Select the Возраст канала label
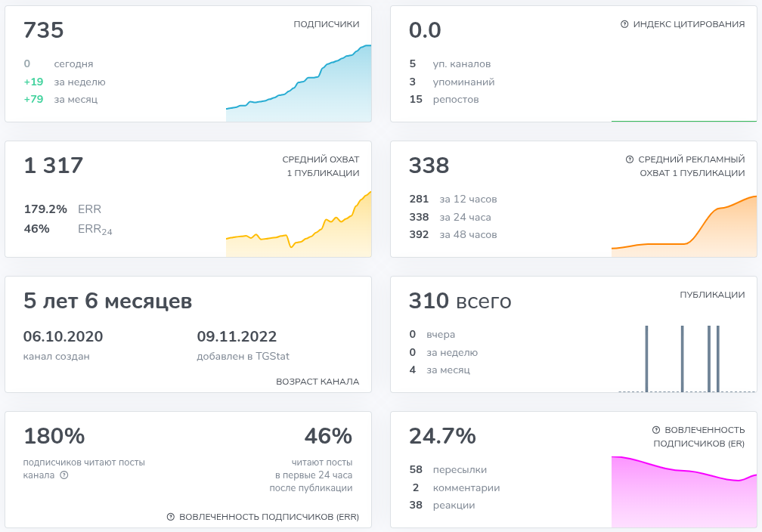 317,382
